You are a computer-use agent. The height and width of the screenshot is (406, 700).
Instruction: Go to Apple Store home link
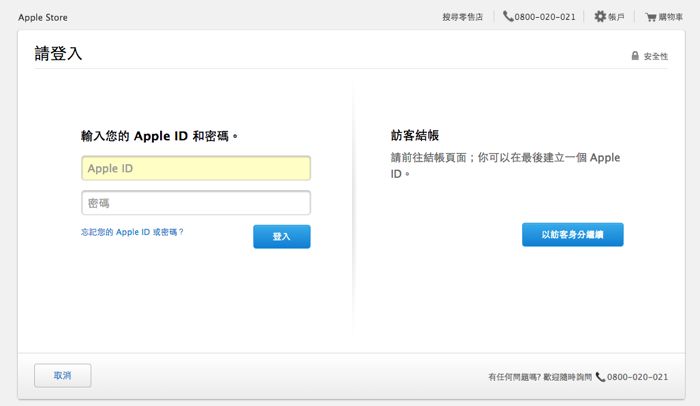pyautogui.click(x=43, y=17)
